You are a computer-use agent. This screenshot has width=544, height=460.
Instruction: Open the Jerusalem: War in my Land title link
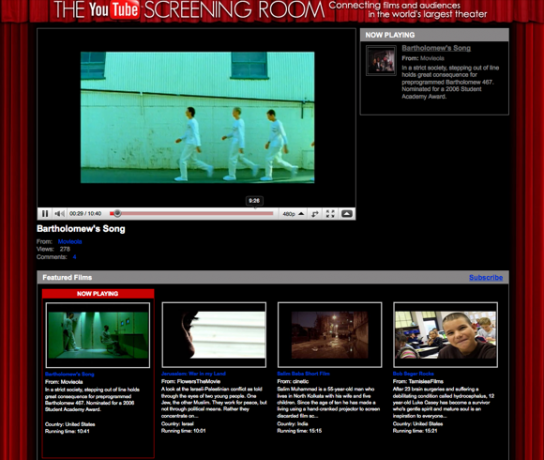click(193, 374)
